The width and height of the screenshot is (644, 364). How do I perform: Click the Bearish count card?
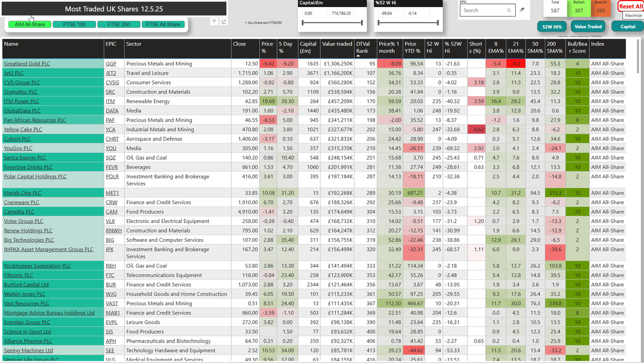601,8
